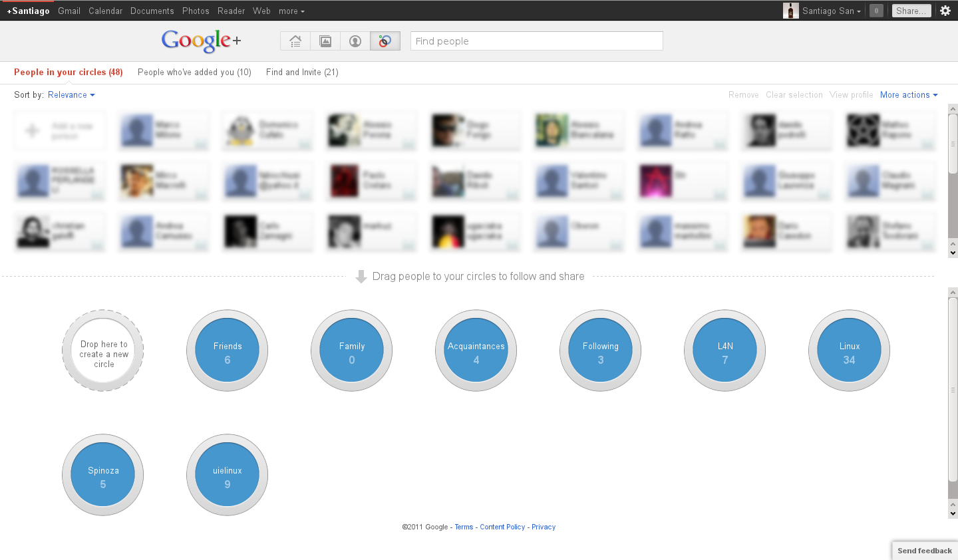The image size is (958, 560).
Task: Click the circles panel scrollbar down arrow
Action: [x=953, y=513]
